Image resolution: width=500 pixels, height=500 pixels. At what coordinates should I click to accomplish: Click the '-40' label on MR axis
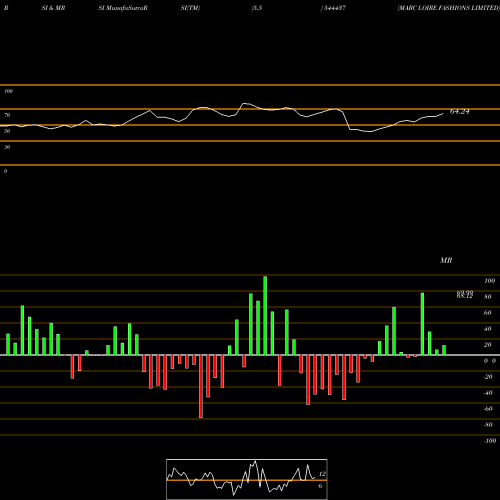(x=488, y=393)
